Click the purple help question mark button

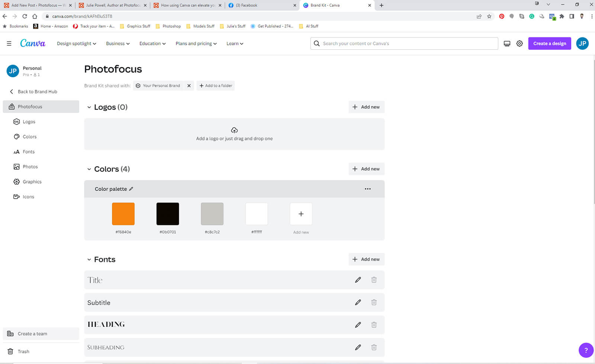pyautogui.click(x=586, y=350)
